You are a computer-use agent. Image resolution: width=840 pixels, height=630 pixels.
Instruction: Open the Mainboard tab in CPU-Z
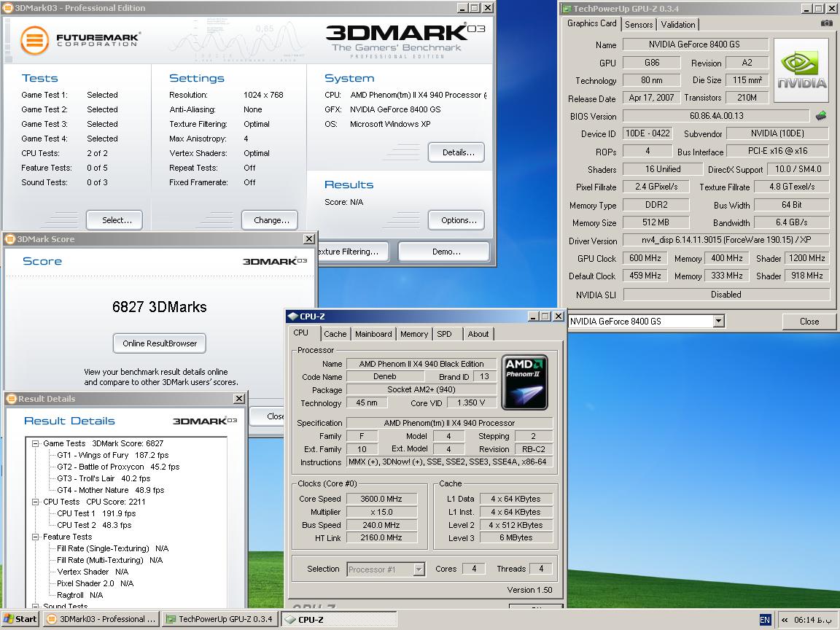373,334
